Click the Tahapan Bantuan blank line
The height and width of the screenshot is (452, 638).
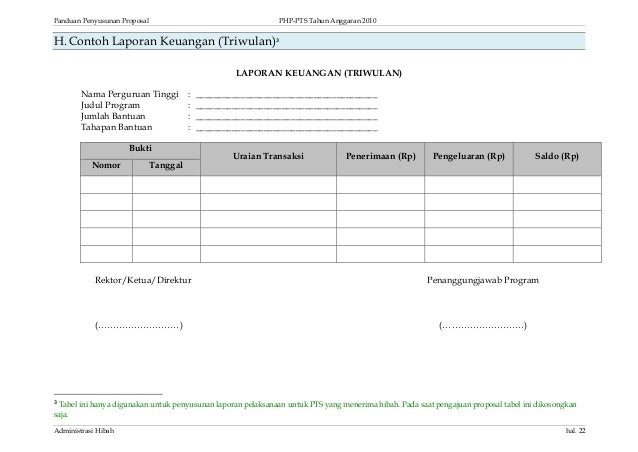coord(286,130)
